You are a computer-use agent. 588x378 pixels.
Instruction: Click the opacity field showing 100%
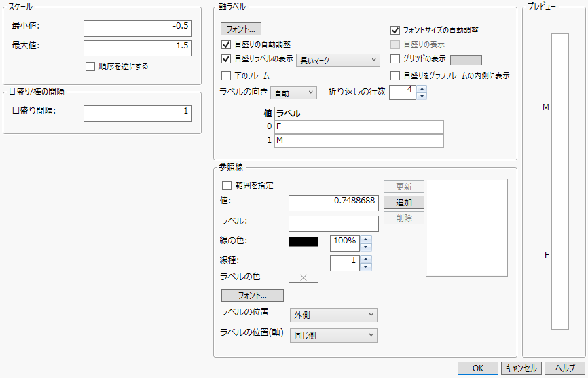point(345,243)
